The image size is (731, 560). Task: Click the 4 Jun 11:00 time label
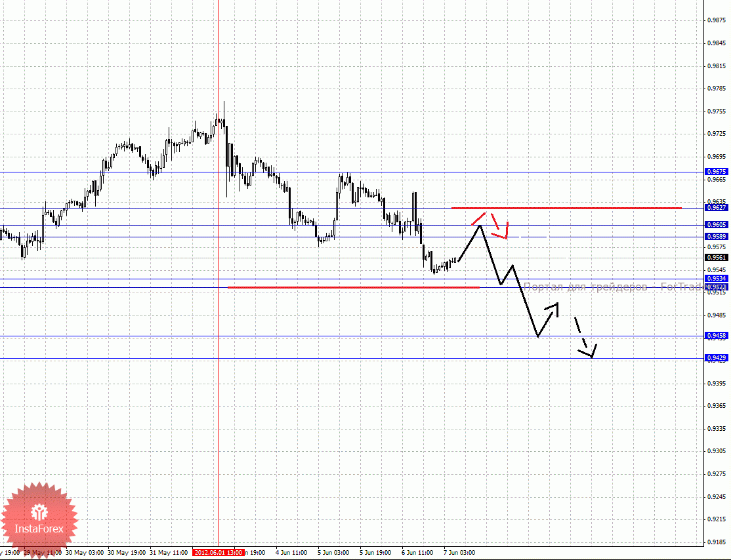[291, 553]
